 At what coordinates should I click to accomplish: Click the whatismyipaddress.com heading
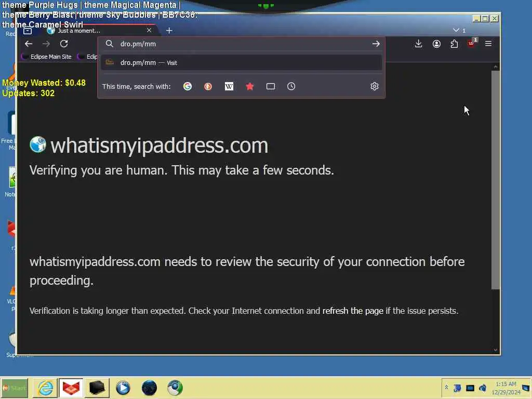[x=159, y=145]
